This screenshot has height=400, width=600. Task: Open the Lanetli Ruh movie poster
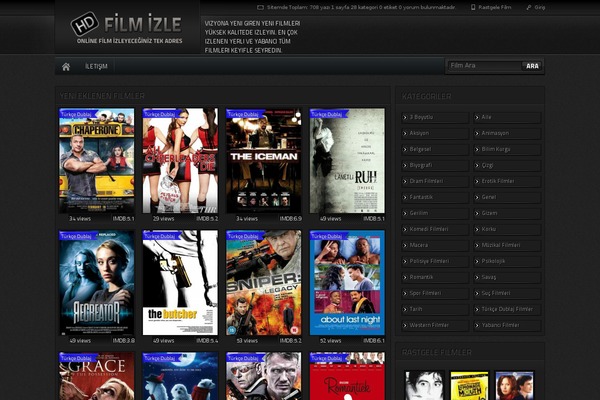click(347, 161)
